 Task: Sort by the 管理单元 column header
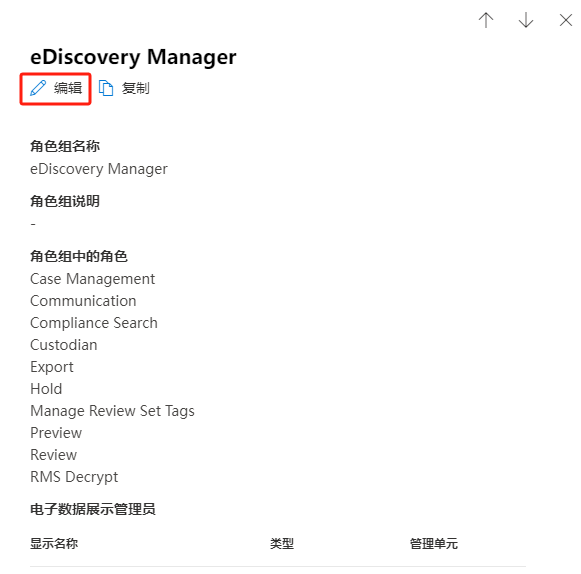pos(434,544)
